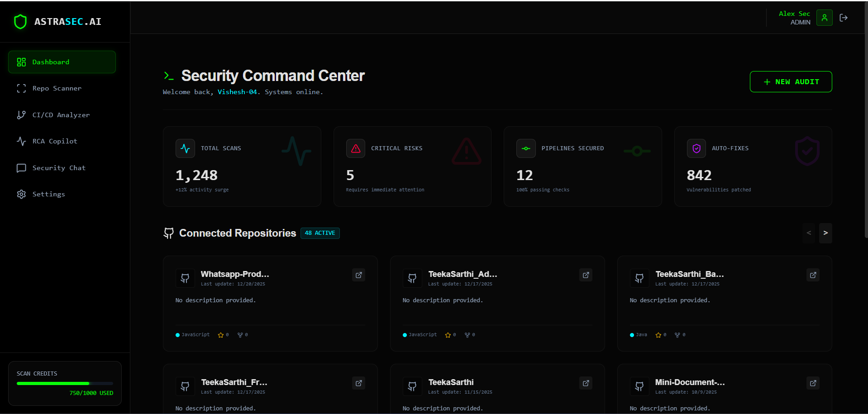Click the TeekaSarthi_Fr... repository title
Screen dimensions: 868x414
pyautogui.click(x=234, y=382)
